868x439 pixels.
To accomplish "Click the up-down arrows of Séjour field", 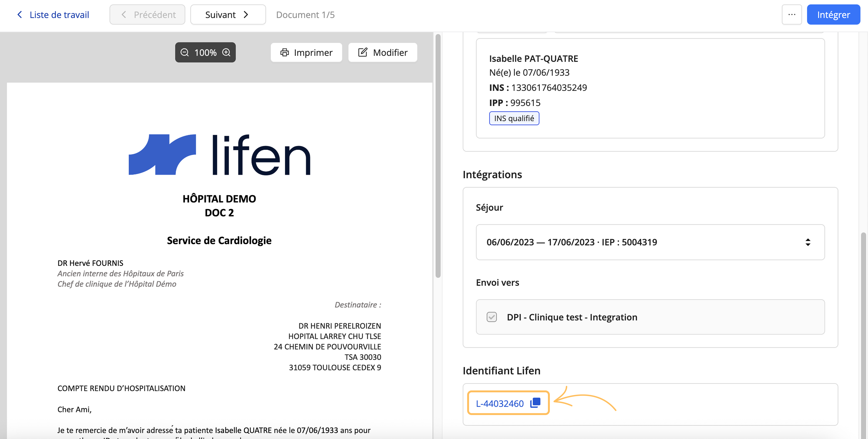I will [808, 242].
